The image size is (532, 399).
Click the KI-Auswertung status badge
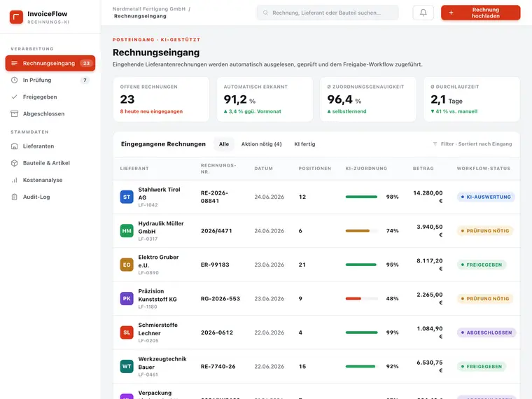pos(486,197)
